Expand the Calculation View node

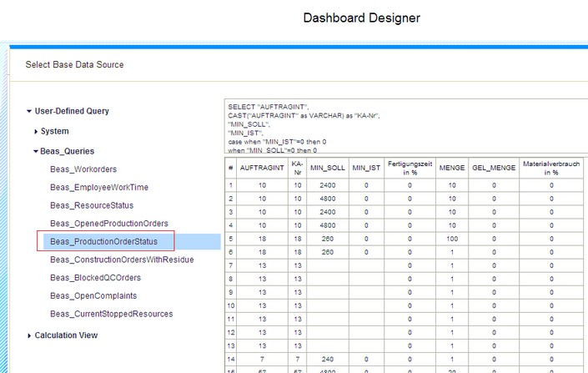tap(29, 335)
